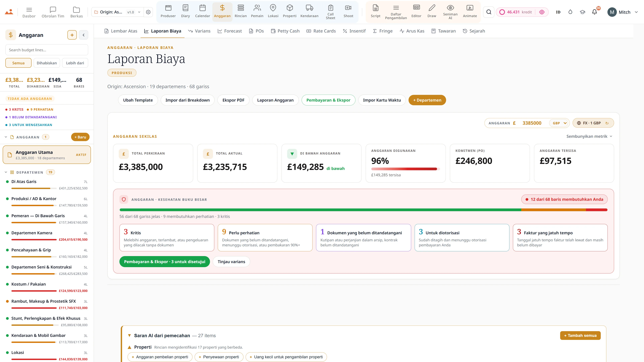The width and height of the screenshot is (644, 362).
Task: Open project settings gear
Action: 148,12
